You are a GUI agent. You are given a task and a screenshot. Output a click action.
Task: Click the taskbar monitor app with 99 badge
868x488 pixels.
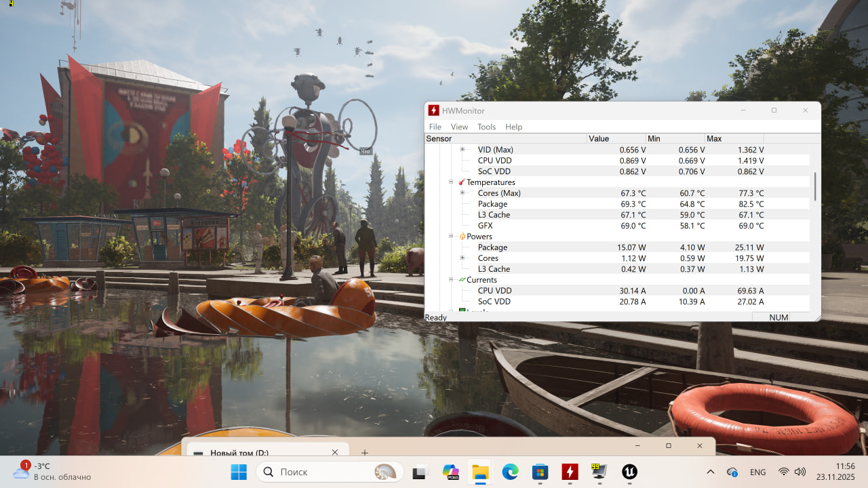[x=599, y=472]
